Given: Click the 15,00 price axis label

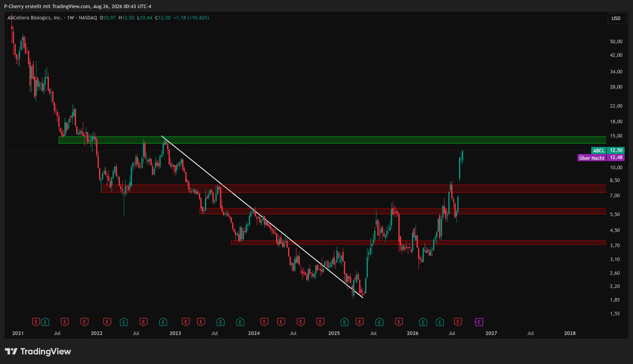Looking at the screenshot, I should [x=616, y=136].
